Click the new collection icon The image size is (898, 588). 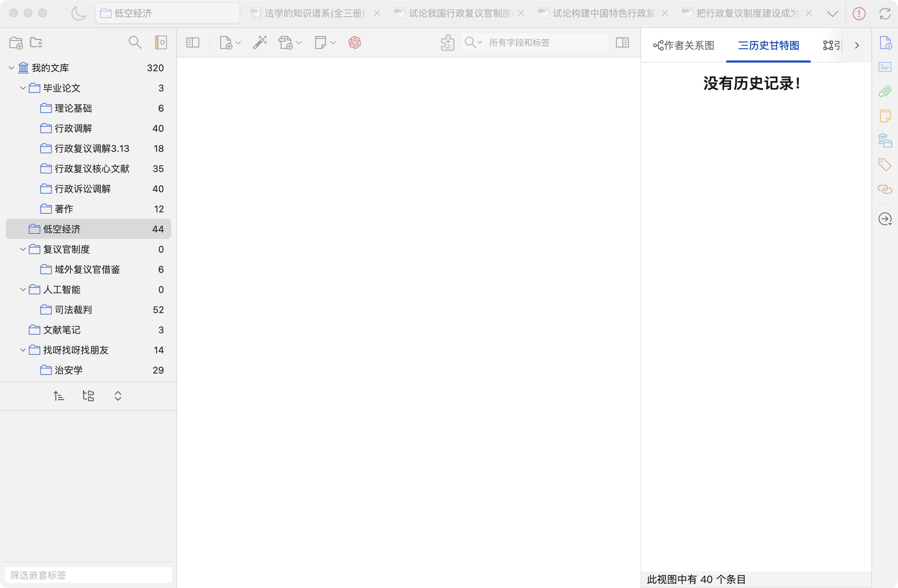(16, 43)
